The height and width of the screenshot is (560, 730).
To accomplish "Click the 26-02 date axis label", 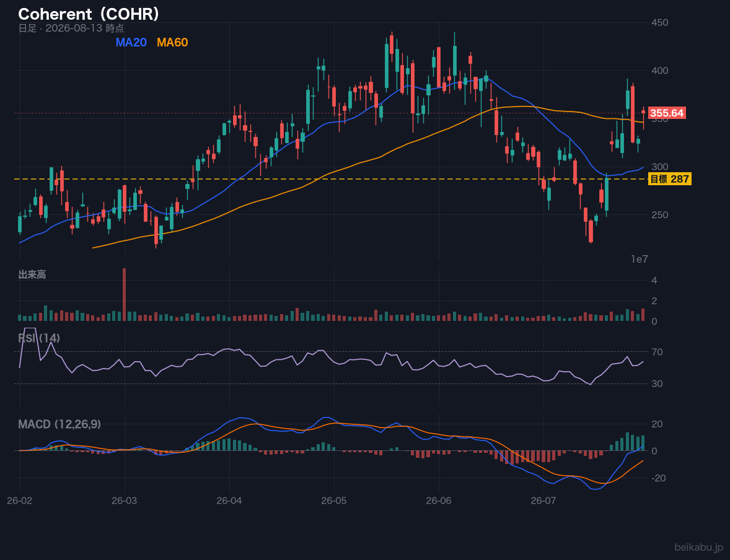I will tap(20, 501).
